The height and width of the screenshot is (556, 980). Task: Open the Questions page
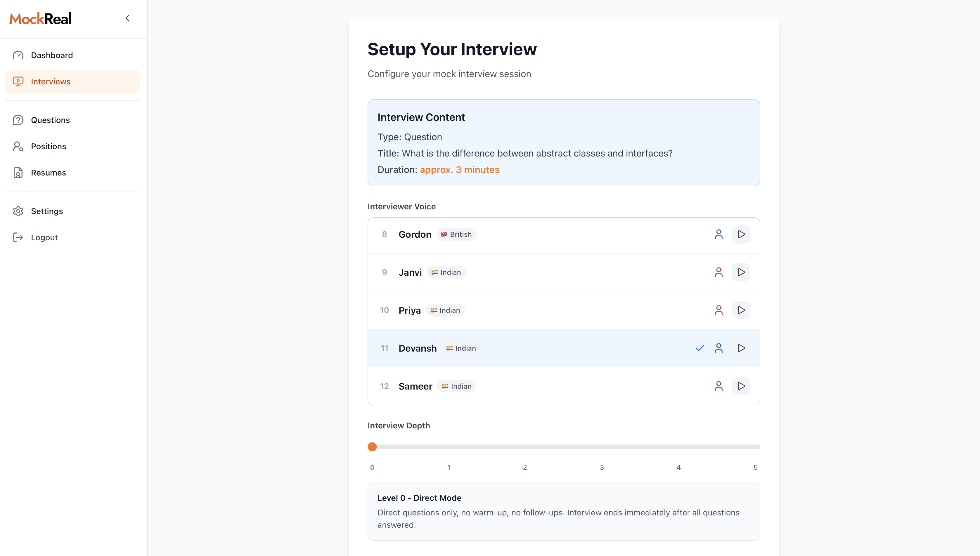point(50,120)
